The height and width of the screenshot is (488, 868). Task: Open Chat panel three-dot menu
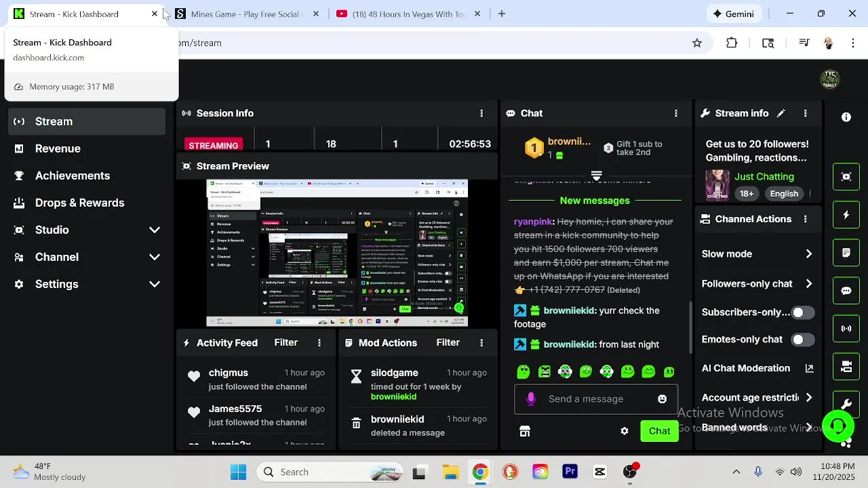[x=675, y=113]
